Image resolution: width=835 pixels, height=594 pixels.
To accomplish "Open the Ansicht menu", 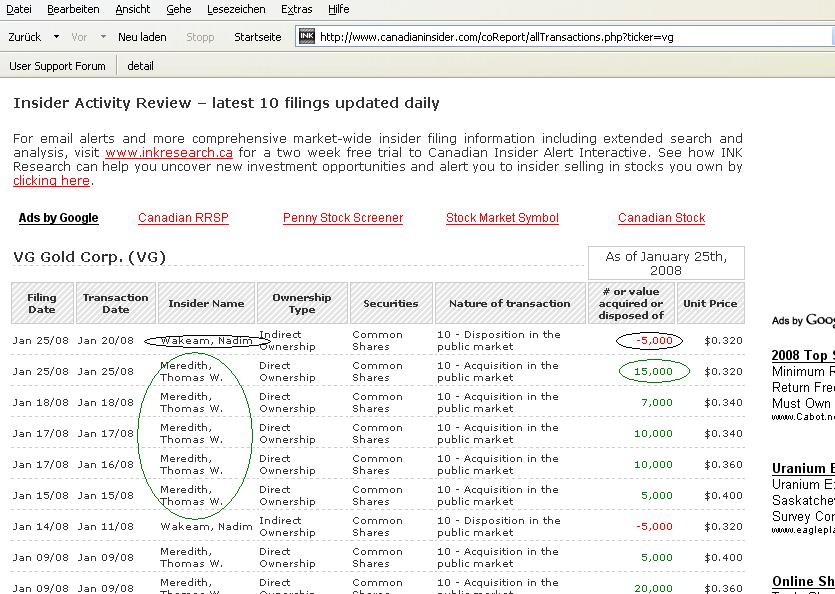I will coord(133,9).
